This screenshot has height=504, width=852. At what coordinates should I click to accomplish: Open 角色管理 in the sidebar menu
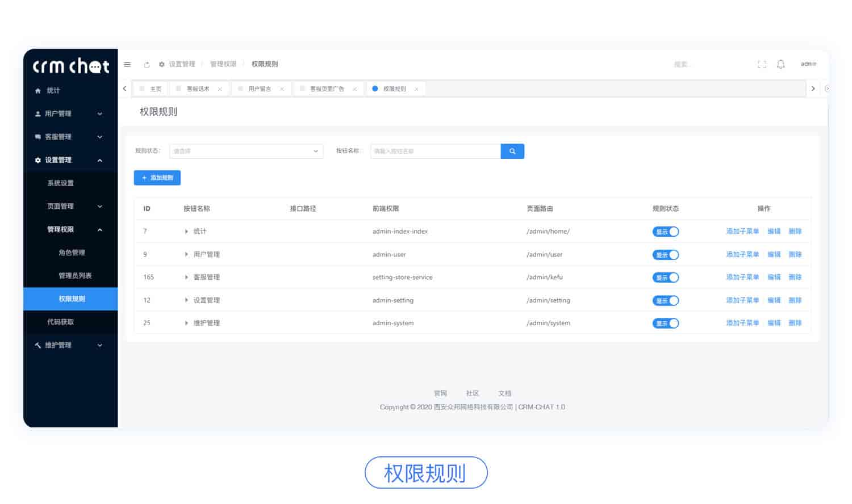click(x=72, y=253)
